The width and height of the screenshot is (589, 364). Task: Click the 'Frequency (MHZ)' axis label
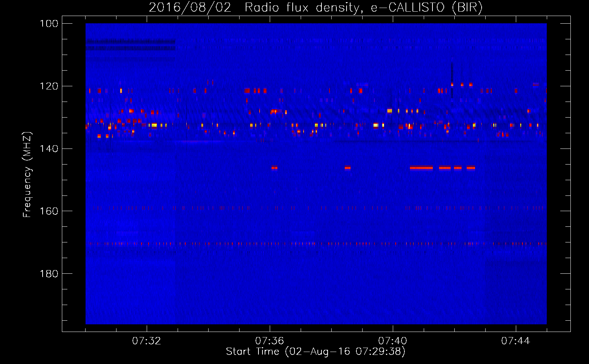(x=27, y=174)
